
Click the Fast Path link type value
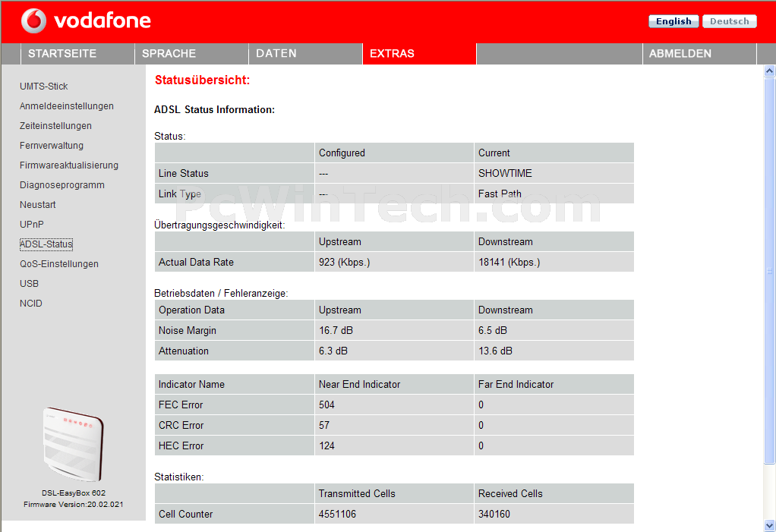500,194
